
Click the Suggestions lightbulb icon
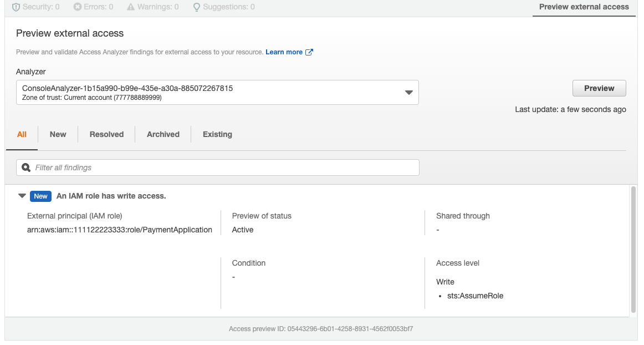(196, 7)
